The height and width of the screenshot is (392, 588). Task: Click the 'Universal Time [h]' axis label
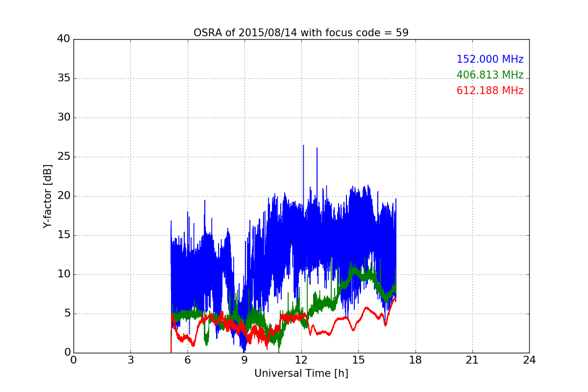tap(301, 373)
